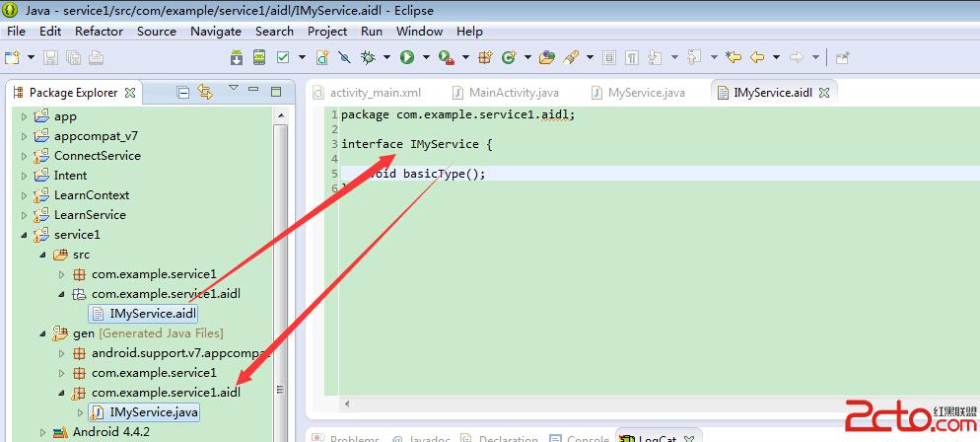Open the External Tools dropdown arrow
The width and height of the screenshot is (980, 442).
(465, 57)
